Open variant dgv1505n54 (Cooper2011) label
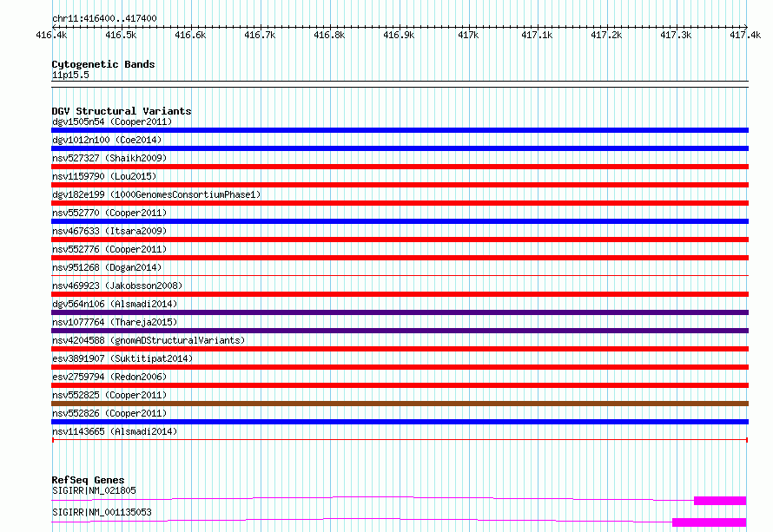 (x=112, y=122)
